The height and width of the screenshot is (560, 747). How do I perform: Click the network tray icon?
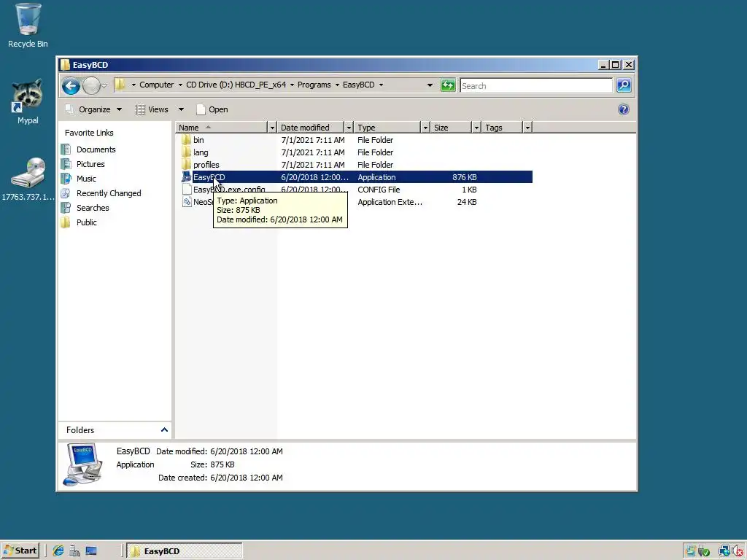[x=724, y=551]
